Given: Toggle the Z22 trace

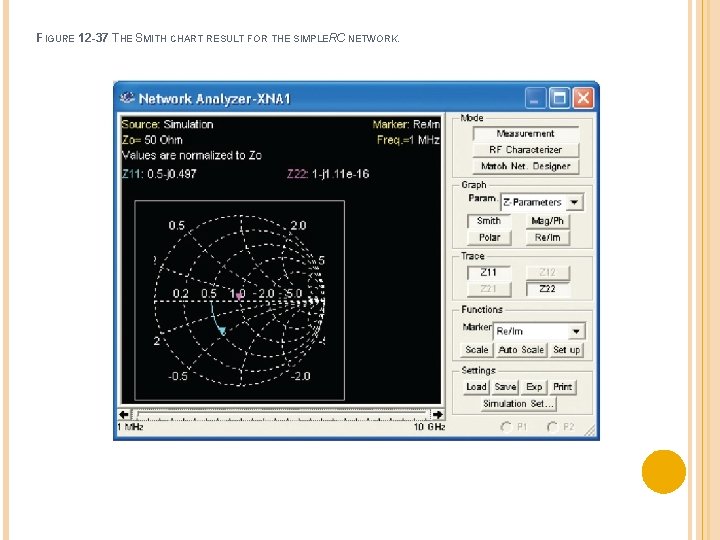Looking at the screenshot, I should 547,289.
